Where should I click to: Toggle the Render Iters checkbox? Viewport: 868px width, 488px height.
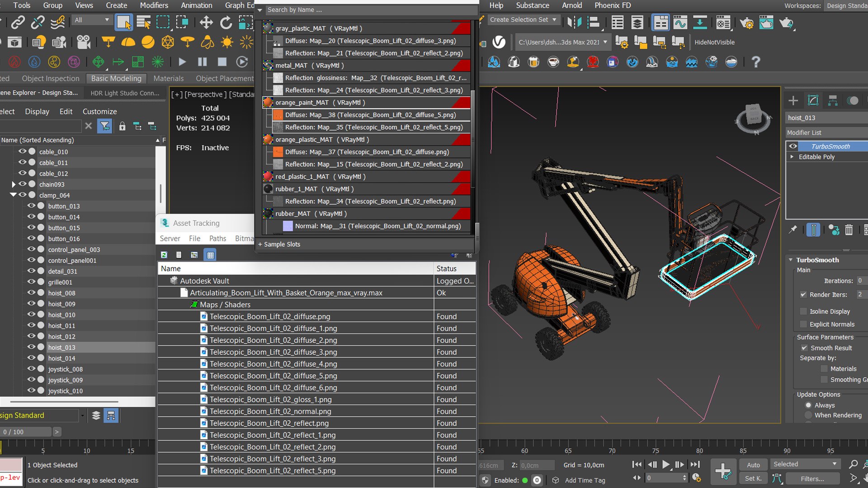803,295
